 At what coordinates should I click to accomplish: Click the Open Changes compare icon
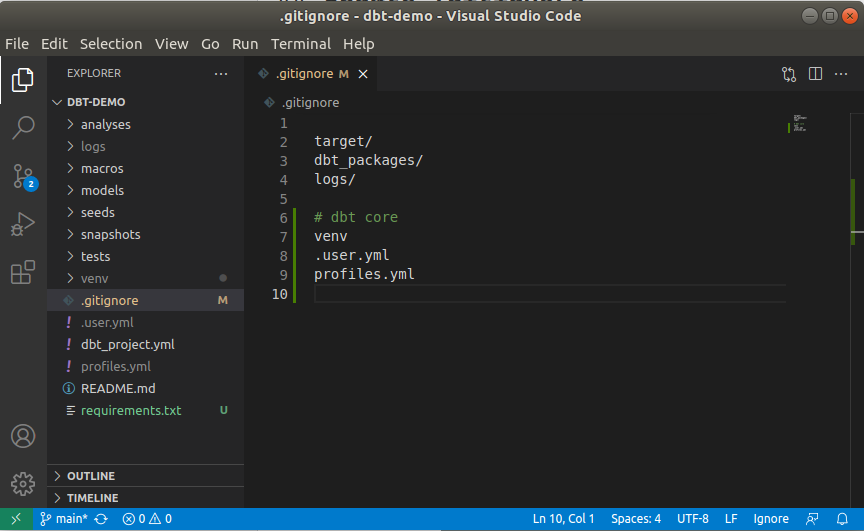pyautogui.click(x=789, y=74)
